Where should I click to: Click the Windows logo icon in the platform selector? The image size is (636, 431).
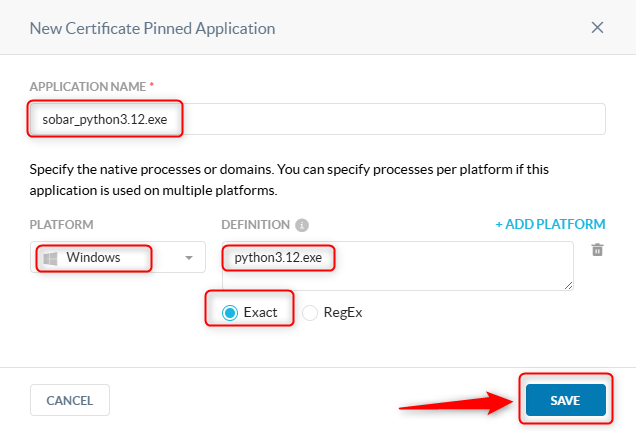(50, 258)
